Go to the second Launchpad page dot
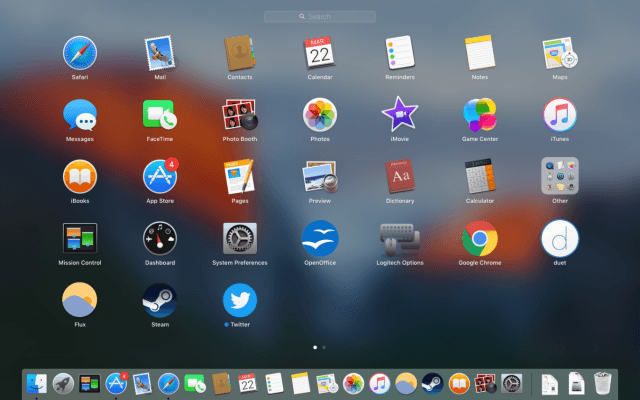The width and height of the screenshot is (640, 400). coord(324,347)
